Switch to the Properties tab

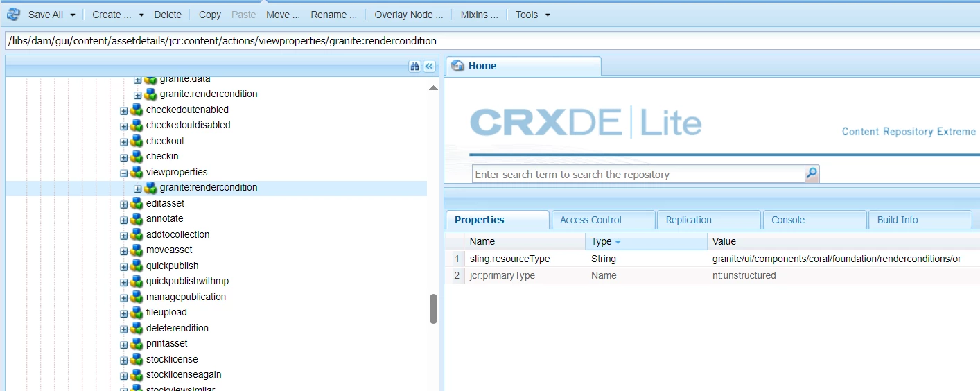click(x=497, y=220)
